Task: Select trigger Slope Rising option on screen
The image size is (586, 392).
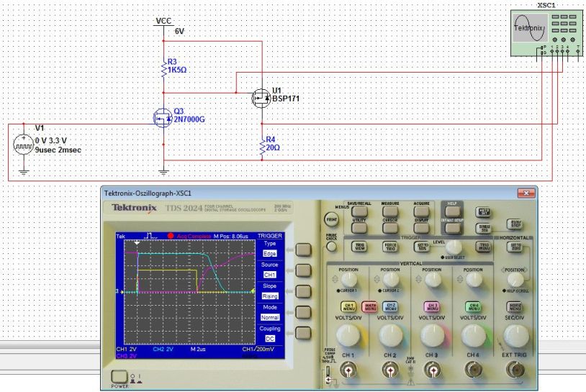Action: 270,296
